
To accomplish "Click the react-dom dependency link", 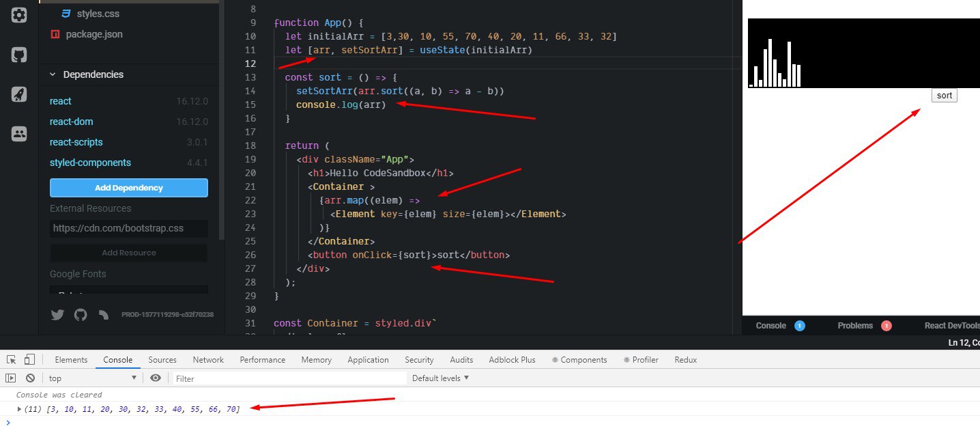I will [72, 122].
